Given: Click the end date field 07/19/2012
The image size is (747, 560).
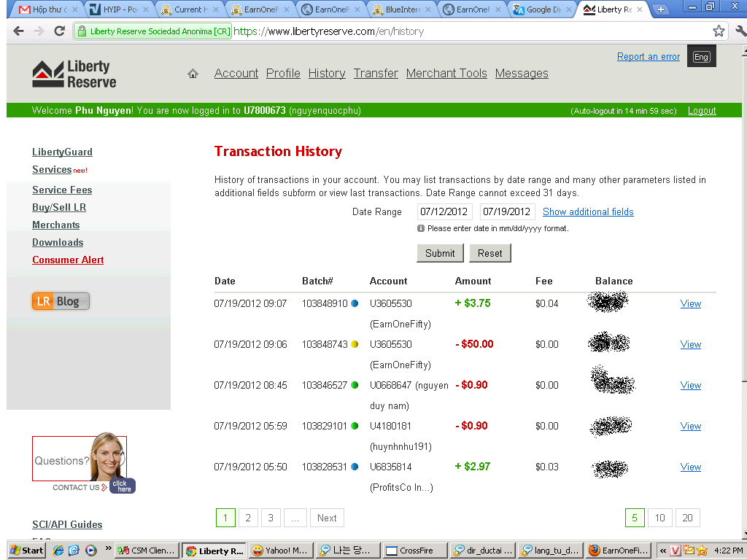Looking at the screenshot, I should pos(507,211).
